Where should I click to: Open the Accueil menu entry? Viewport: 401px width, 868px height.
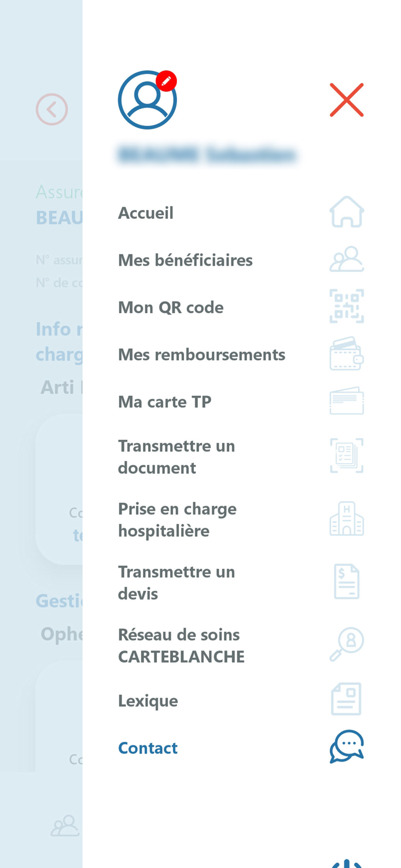click(x=146, y=212)
